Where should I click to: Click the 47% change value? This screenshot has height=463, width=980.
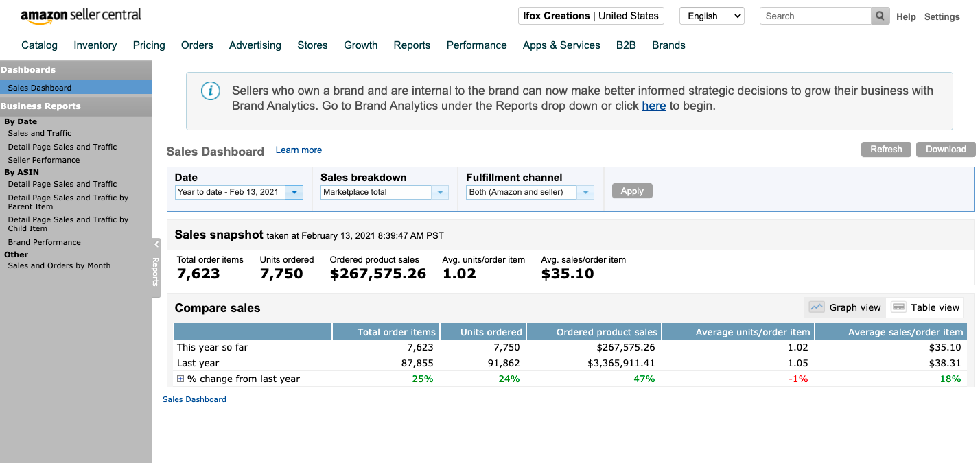(x=644, y=379)
